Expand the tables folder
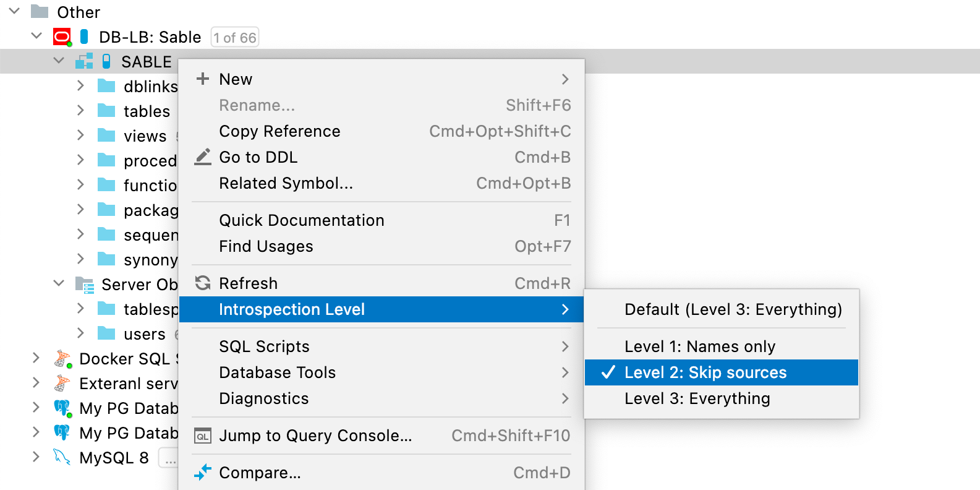 (80, 111)
